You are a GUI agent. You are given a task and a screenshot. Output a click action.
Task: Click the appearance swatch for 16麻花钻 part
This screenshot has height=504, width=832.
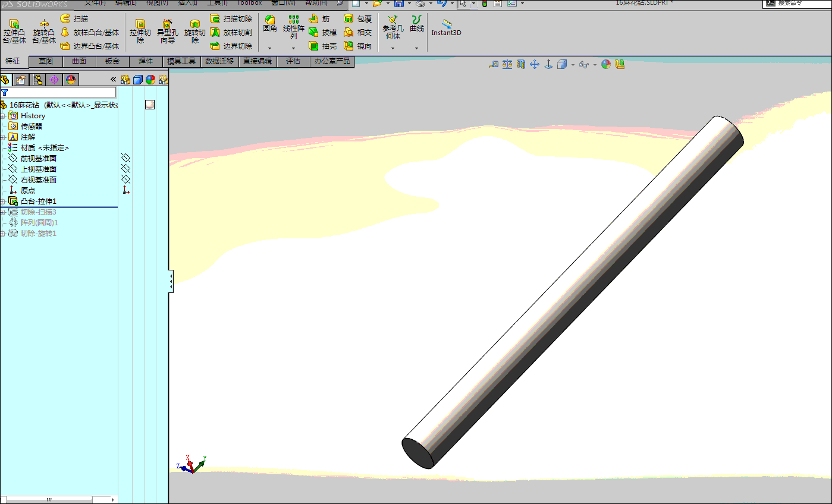pyautogui.click(x=150, y=105)
